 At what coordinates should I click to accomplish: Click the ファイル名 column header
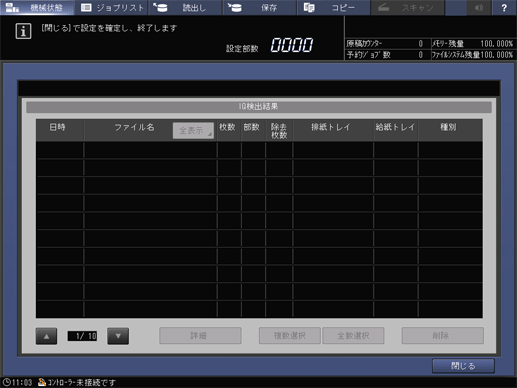pyautogui.click(x=134, y=127)
